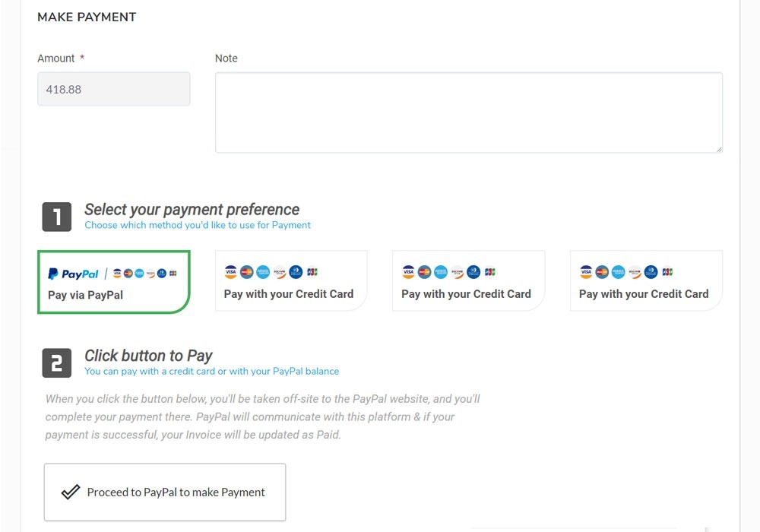
Task: Click the step 2 numbered badge
Action: click(x=55, y=363)
